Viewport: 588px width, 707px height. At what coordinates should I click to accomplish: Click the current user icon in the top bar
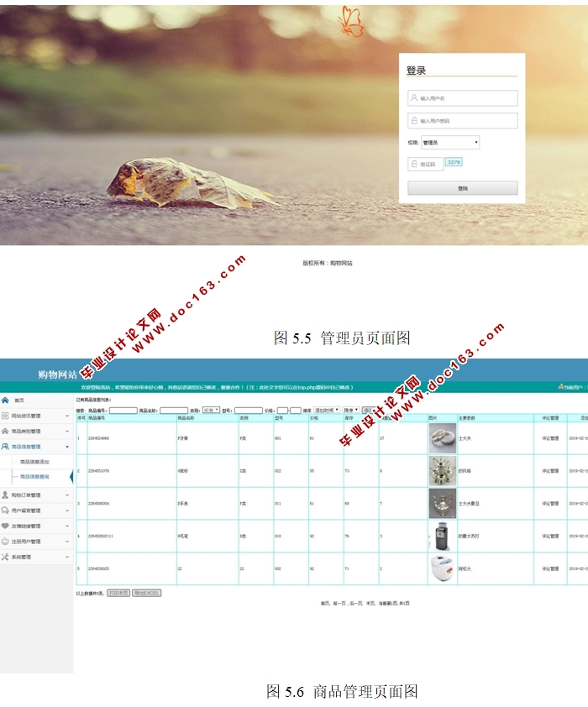pos(560,387)
